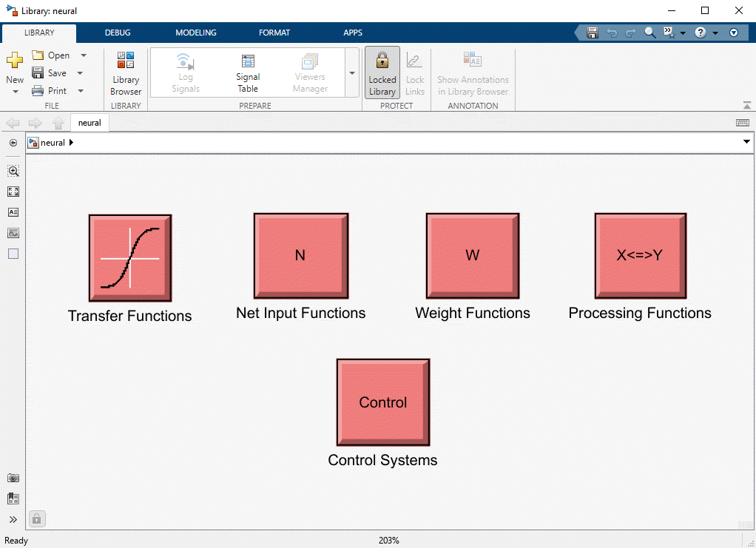Select the Signal Table tool
Image resolution: width=756 pixels, height=548 pixels.
pos(247,72)
